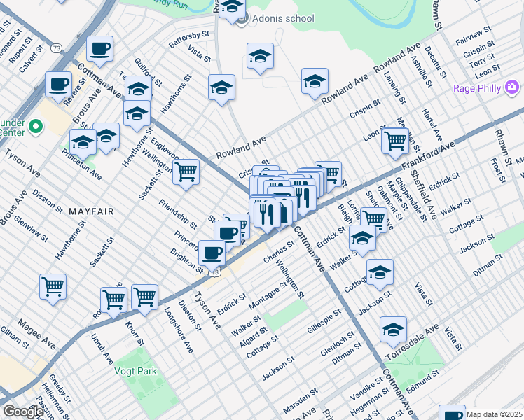Click Frankford Ave street label
The image size is (524, 420).
coord(428,155)
